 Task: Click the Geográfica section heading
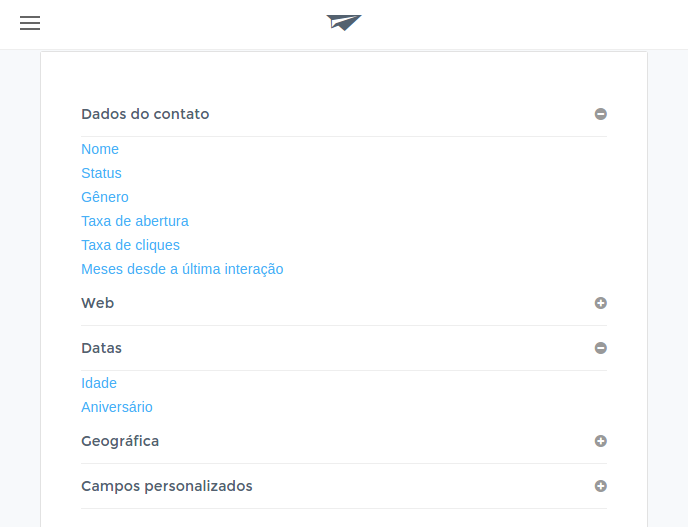point(120,441)
